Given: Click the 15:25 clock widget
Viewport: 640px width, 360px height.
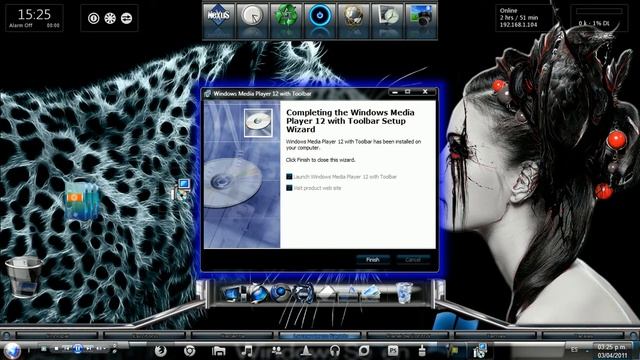Looking at the screenshot, I should coord(34,18).
